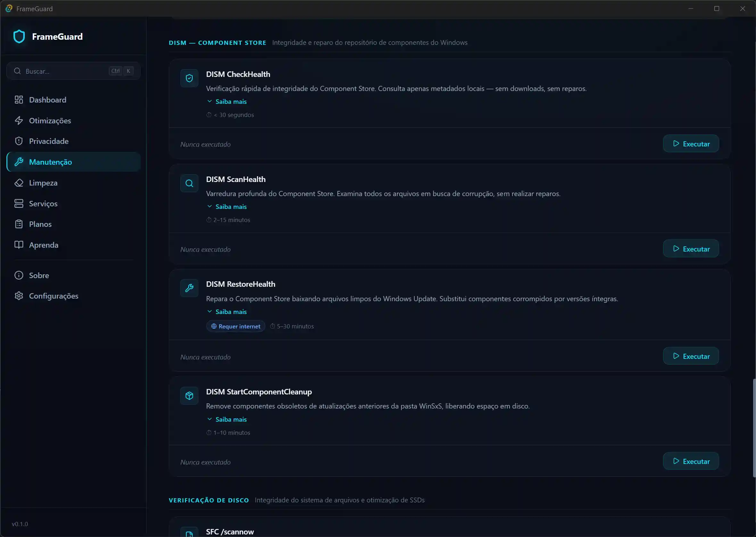756x537 pixels.
Task: Expand Saiba mais under DISM CheckHealth
Action: click(230, 102)
